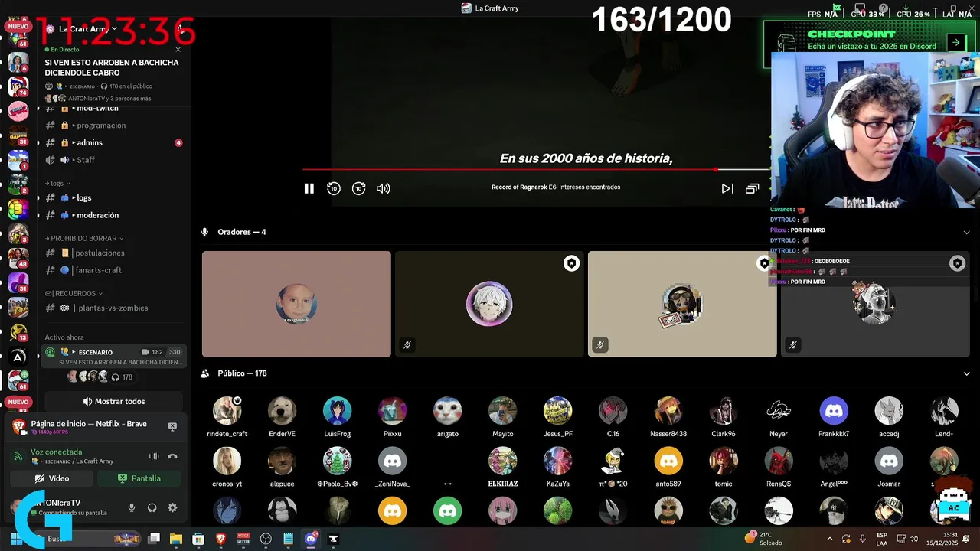Open the plantas-vs-zombies channel
Image resolution: width=980 pixels, height=551 pixels.
[x=113, y=308]
